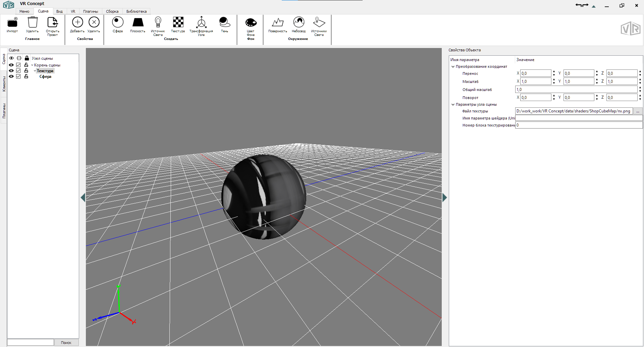Click the Значение column header

525,60
